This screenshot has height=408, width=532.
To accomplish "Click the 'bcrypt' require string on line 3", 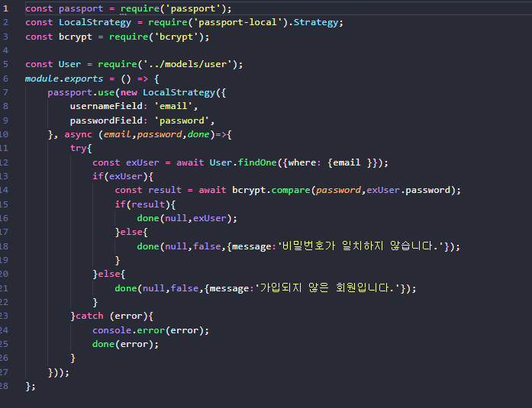I will (x=176, y=37).
